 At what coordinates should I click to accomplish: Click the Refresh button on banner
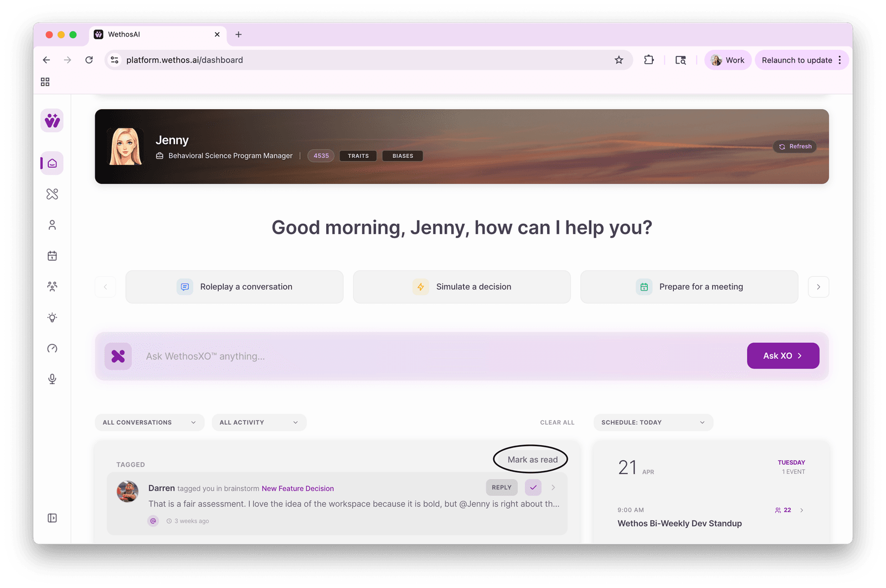tap(795, 146)
